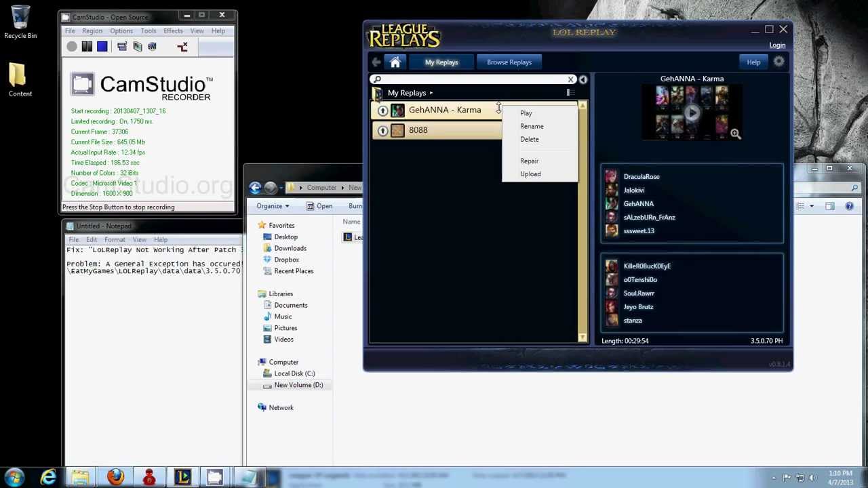Switch to the My Replays tab
This screenshot has height=488, width=868.
(441, 62)
